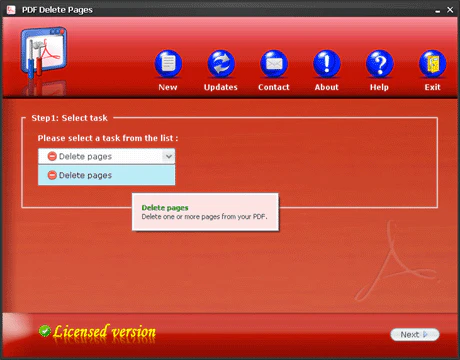Click the Licensed version text
Image resolution: width=460 pixels, height=360 pixels.
(104, 332)
